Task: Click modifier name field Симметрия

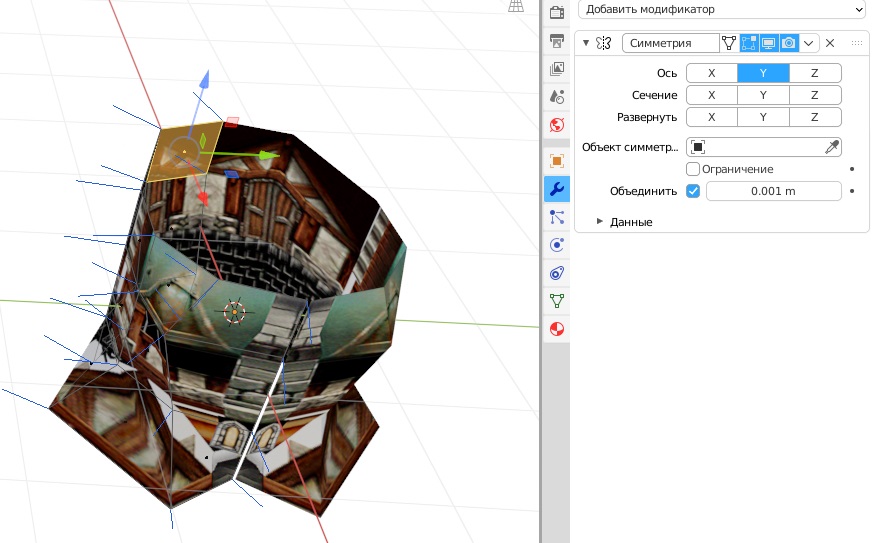Action: [x=670, y=43]
